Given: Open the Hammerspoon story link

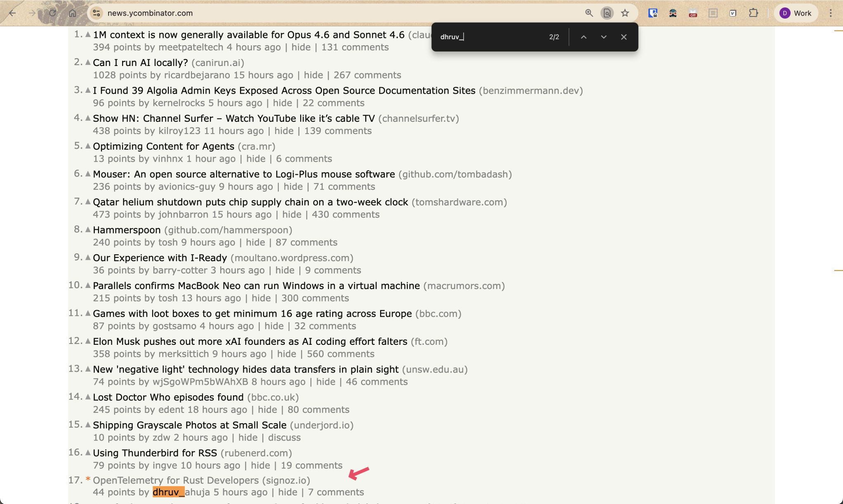Looking at the screenshot, I should [127, 230].
